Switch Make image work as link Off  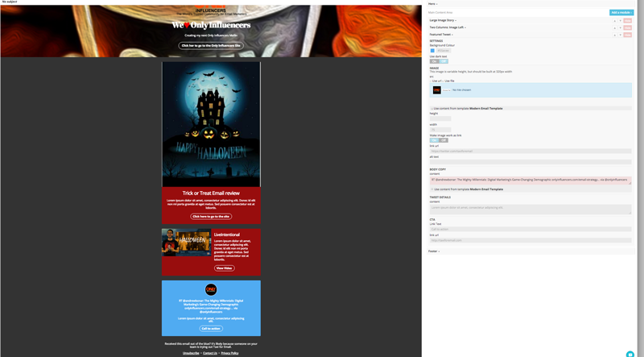click(x=444, y=140)
